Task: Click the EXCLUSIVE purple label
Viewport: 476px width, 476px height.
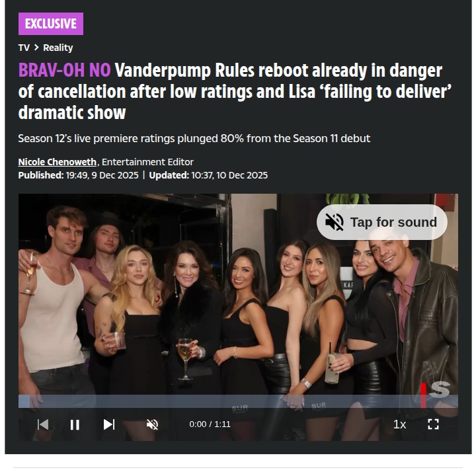Action: point(51,24)
